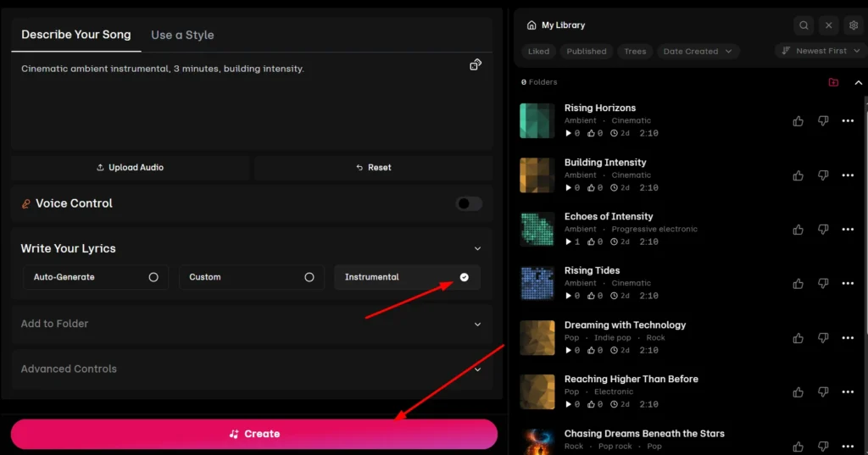Open more options for Reaching Higher Than Before

pyautogui.click(x=848, y=392)
